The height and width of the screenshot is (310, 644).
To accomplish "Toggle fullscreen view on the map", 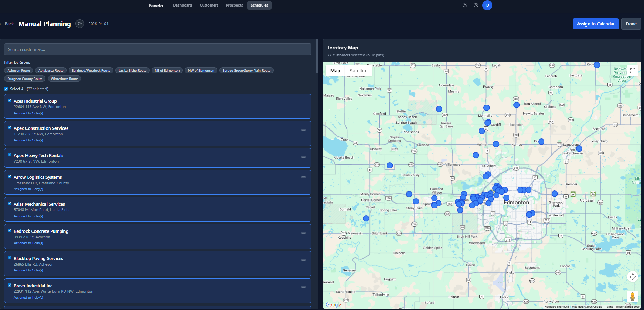I will point(633,71).
